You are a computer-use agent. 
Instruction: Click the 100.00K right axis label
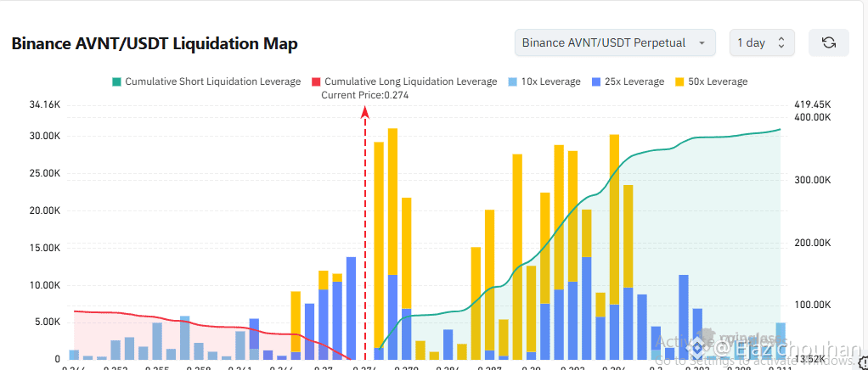[814, 305]
